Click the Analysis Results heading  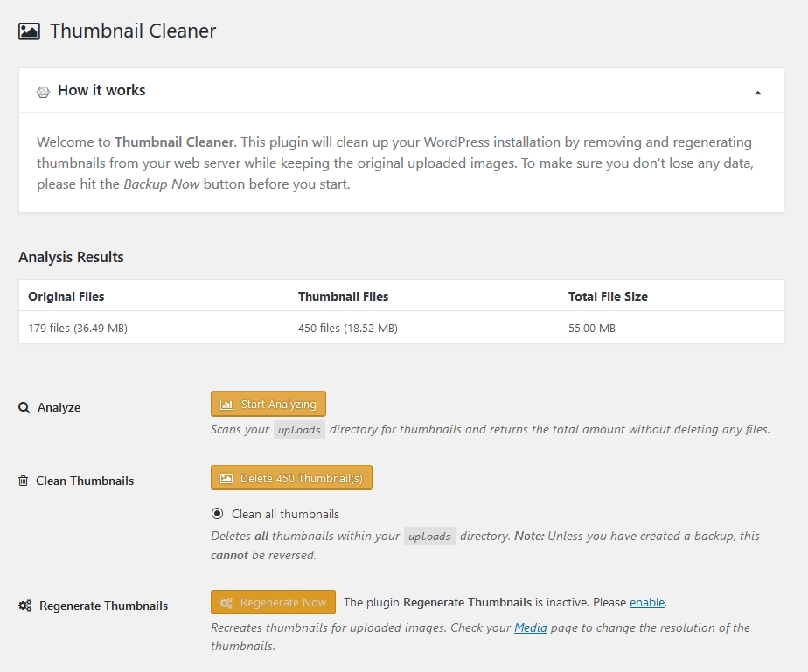[71, 257]
